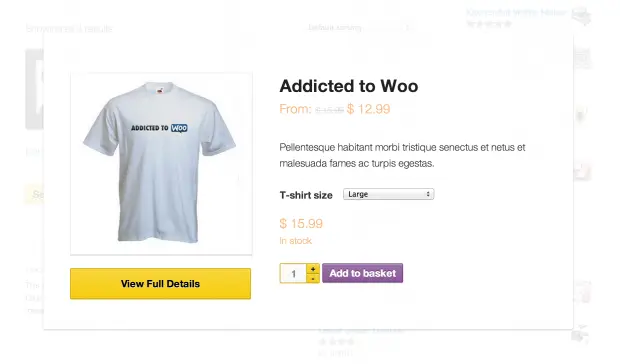Click the Add to basket button

pyautogui.click(x=363, y=273)
